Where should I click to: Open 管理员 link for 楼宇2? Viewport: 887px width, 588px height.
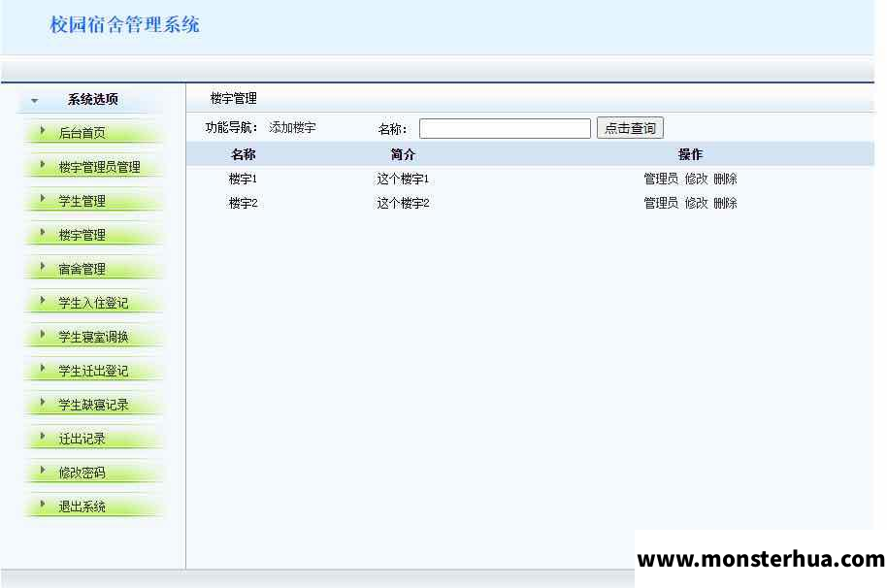(661, 203)
